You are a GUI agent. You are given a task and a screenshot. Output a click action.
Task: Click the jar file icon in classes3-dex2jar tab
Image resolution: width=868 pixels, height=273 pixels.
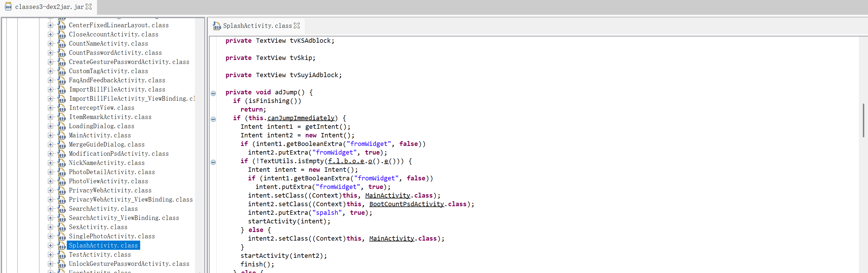pyautogui.click(x=8, y=7)
